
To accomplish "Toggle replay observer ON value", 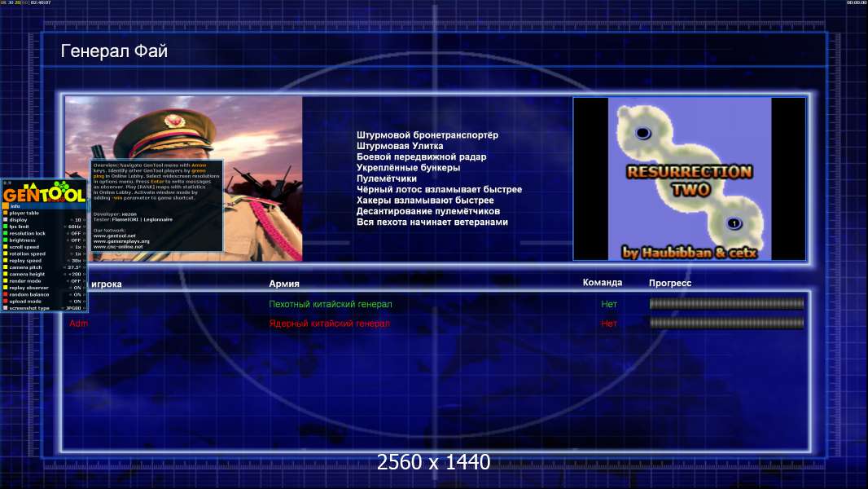I will tap(77, 288).
